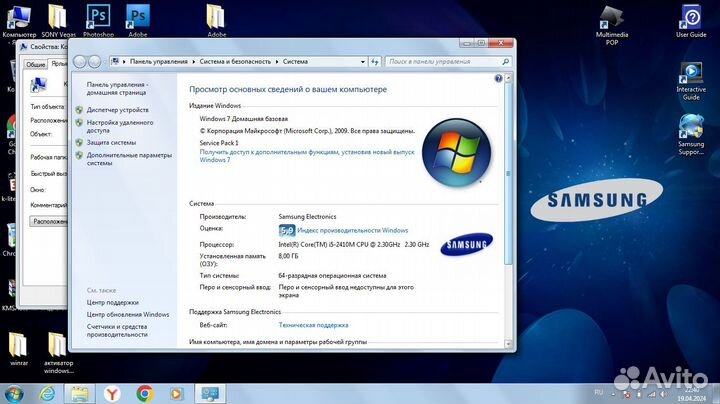Viewport: 720px width, 404px height.
Task: Open Настройка удаленного доступа link
Action: coord(120,127)
